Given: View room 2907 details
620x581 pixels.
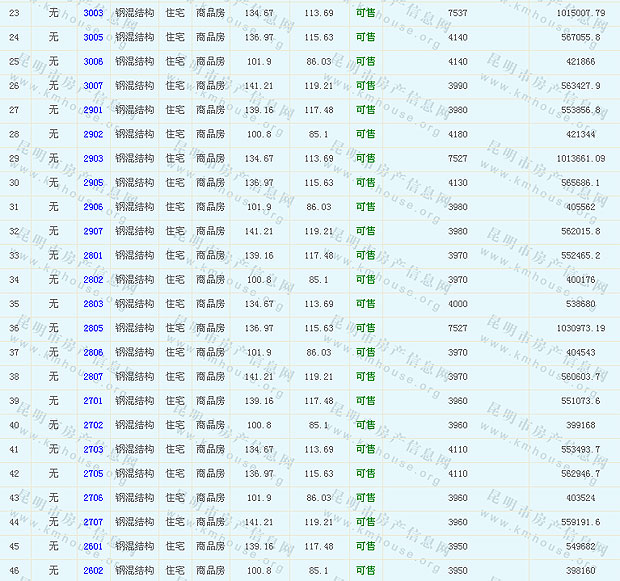Looking at the screenshot, I should (x=93, y=231).
